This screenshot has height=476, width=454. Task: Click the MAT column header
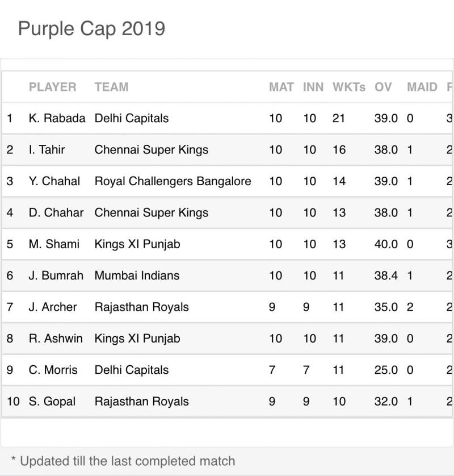click(281, 87)
